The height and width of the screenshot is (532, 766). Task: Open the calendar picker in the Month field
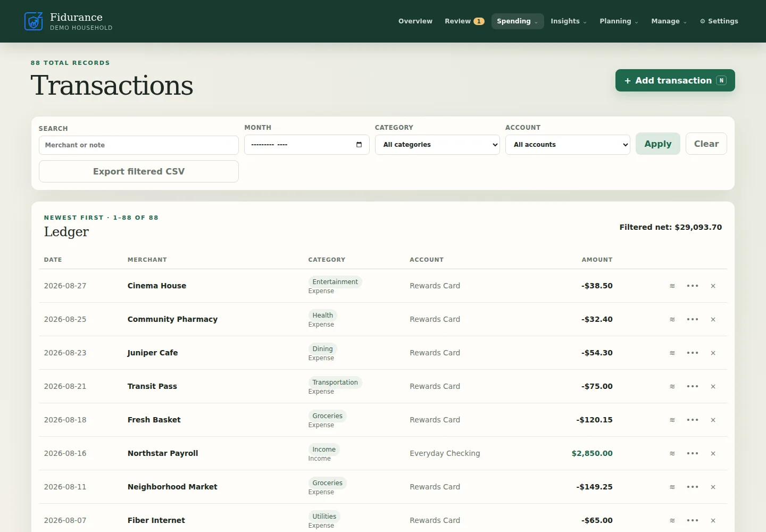point(359,145)
